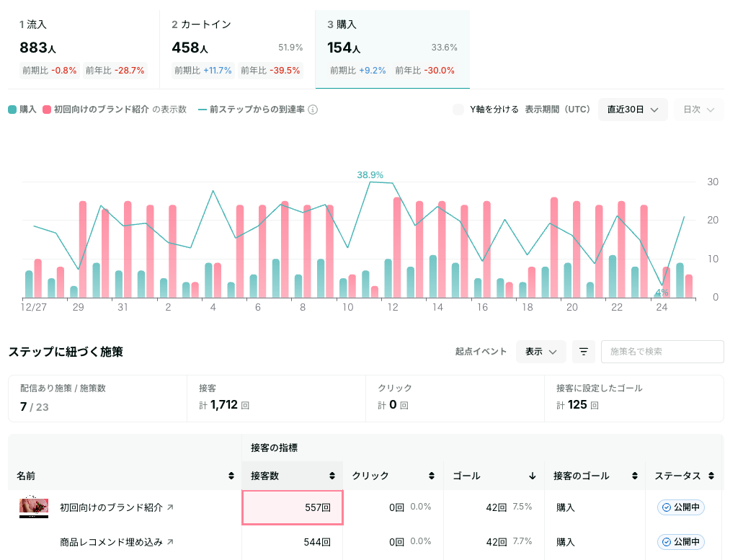Toggle the Y軸を分ける switch
This screenshot has width=743, height=560.
click(458, 110)
